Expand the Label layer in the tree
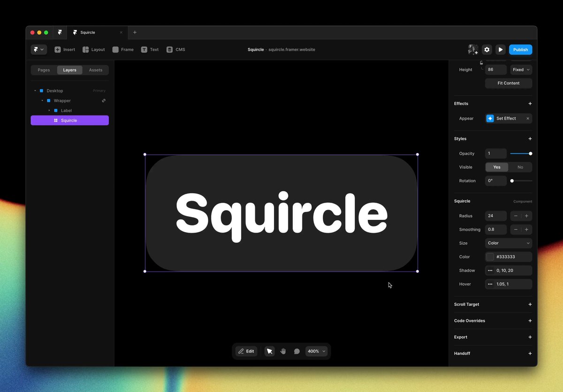This screenshot has height=392, width=563. click(49, 110)
